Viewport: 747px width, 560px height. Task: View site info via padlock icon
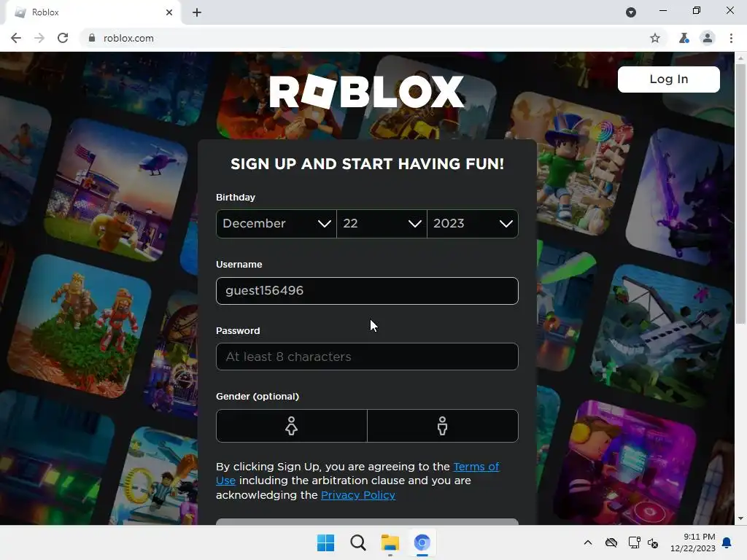(x=92, y=38)
